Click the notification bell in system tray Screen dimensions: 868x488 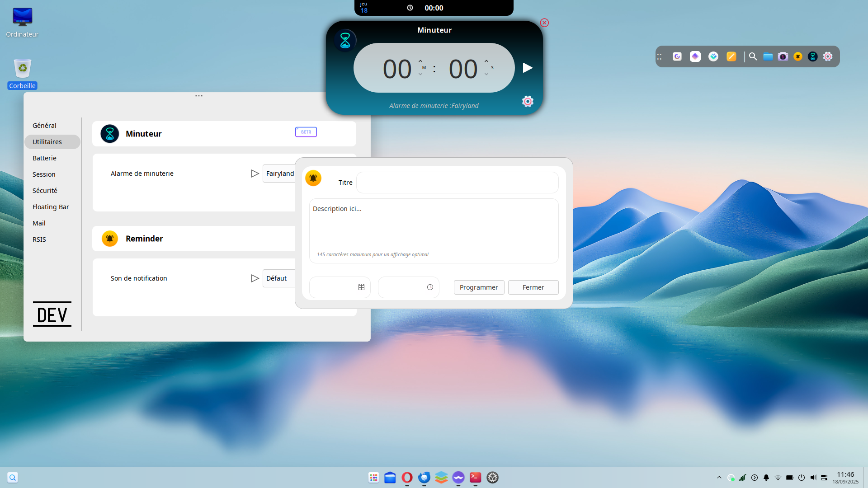[x=766, y=478]
